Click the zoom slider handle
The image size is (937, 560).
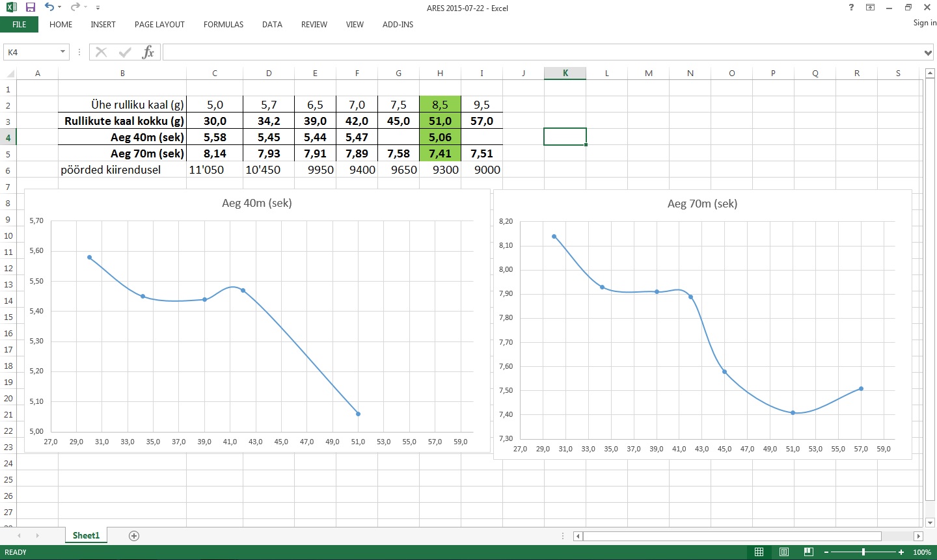point(863,552)
